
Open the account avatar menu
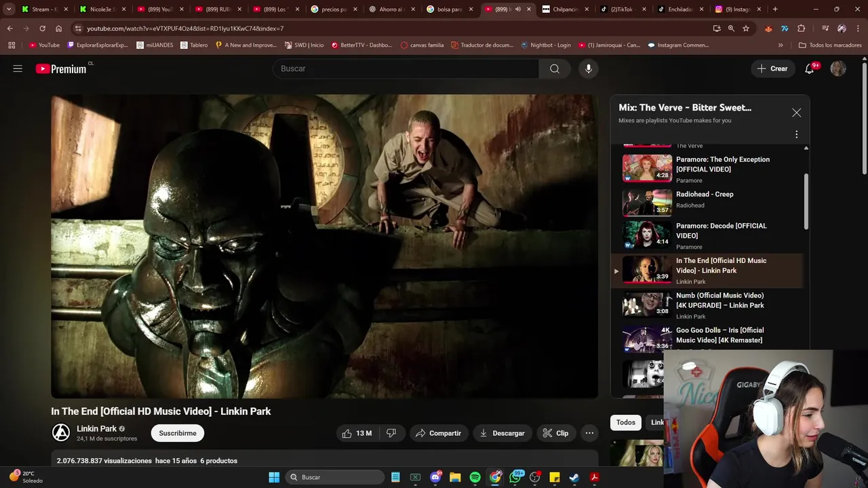pos(838,68)
